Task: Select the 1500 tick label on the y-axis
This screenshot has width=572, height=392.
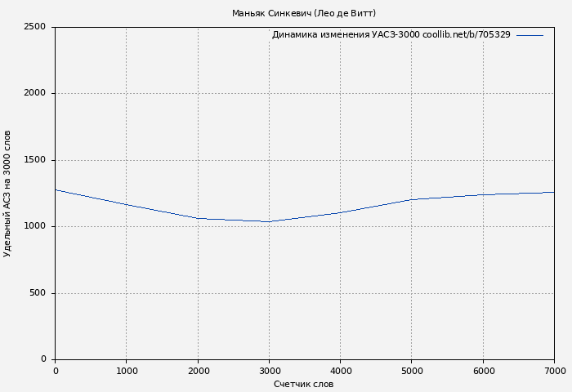Action: [x=35, y=160]
